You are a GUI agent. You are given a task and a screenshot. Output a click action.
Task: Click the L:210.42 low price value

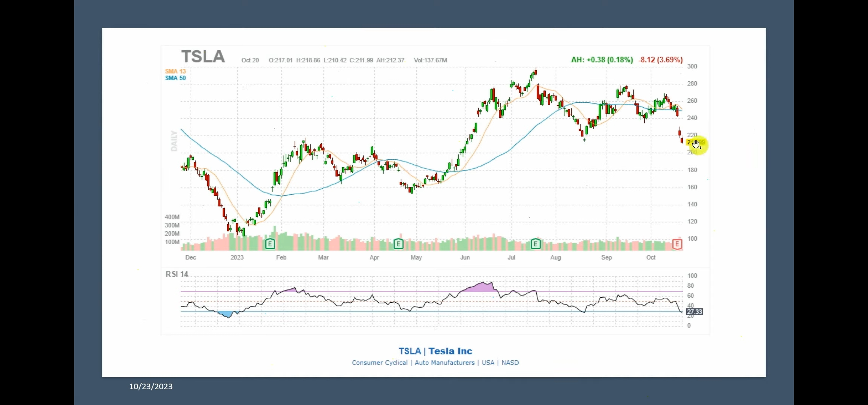(335, 60)
